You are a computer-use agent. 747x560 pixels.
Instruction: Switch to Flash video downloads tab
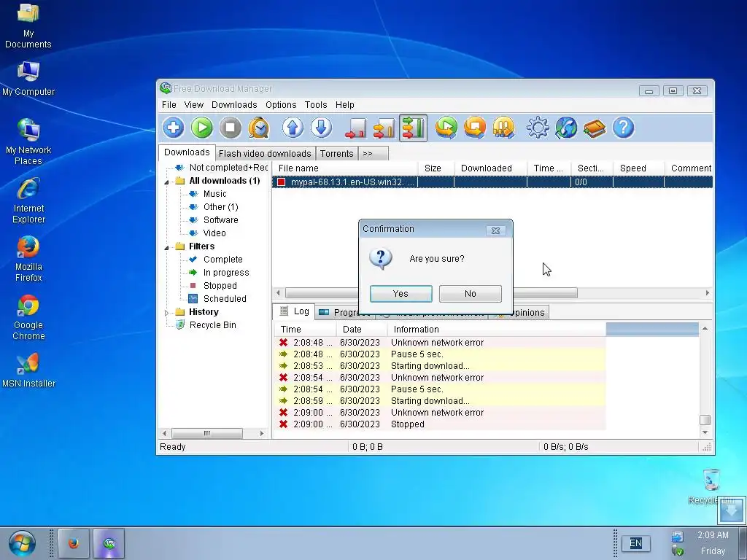265,153
